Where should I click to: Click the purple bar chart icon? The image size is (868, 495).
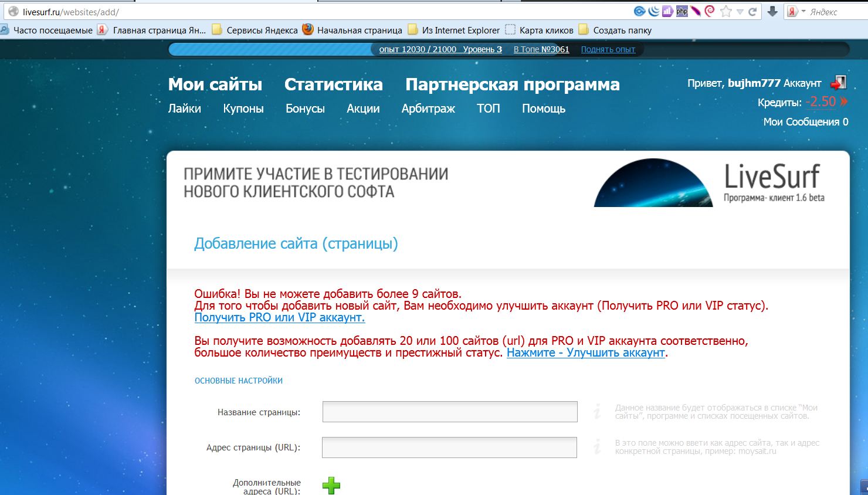(667, 11)
